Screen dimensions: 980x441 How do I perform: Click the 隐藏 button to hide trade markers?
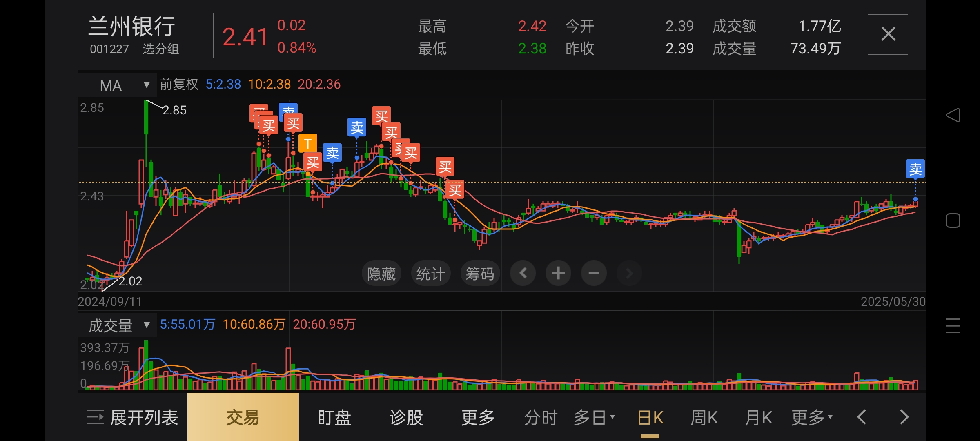click(x=381, y=273)
